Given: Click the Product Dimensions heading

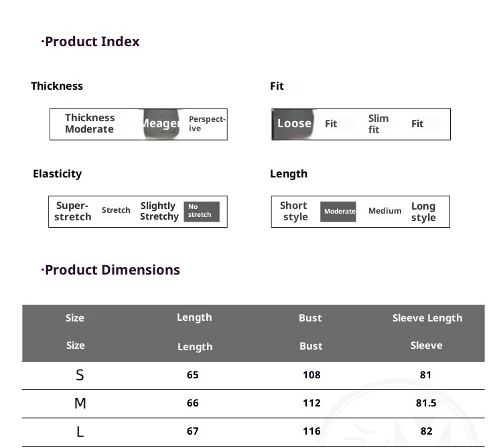Looking at the screenshot, I should click(111, 270).
